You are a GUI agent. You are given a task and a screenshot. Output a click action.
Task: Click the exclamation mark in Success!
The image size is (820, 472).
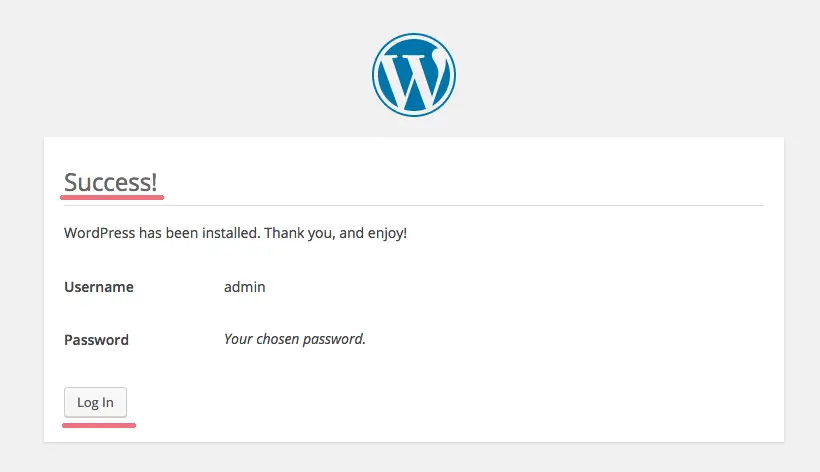click(155, 182)
